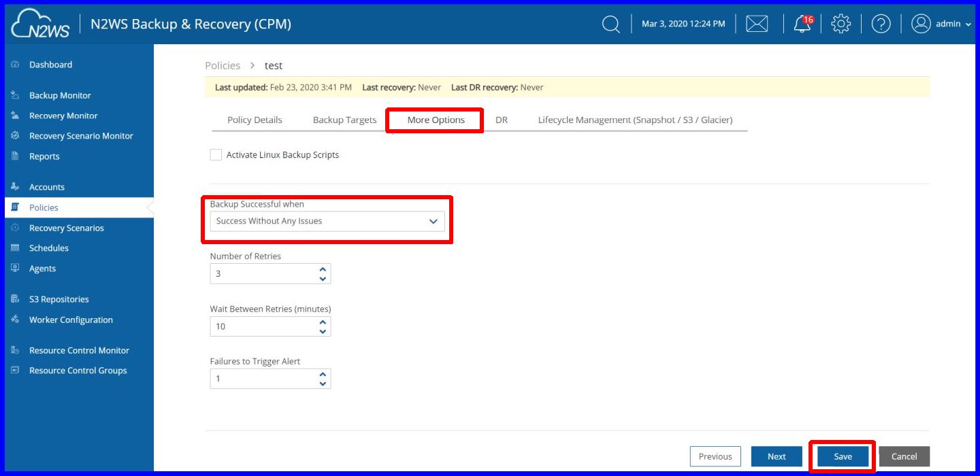The width and height of the screenshot is (980, 476).
Task: Open Agents in the sidebar
Action: pos(42,269)
